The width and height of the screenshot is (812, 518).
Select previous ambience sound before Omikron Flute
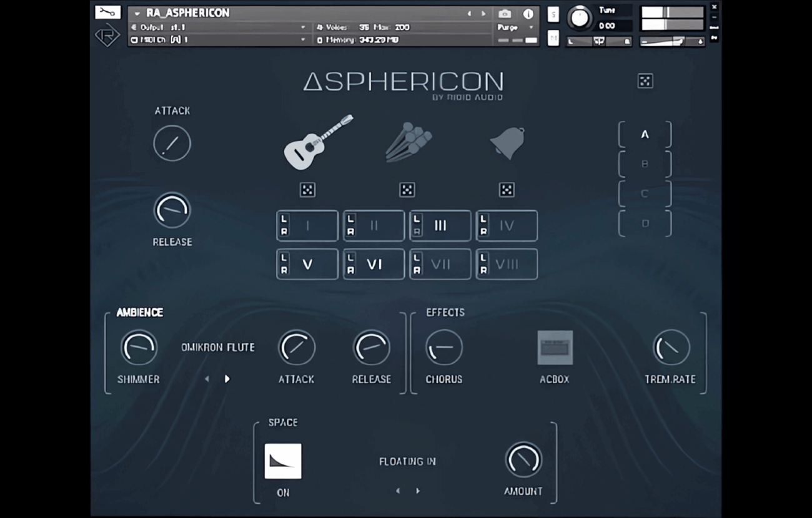click(207, 379)
